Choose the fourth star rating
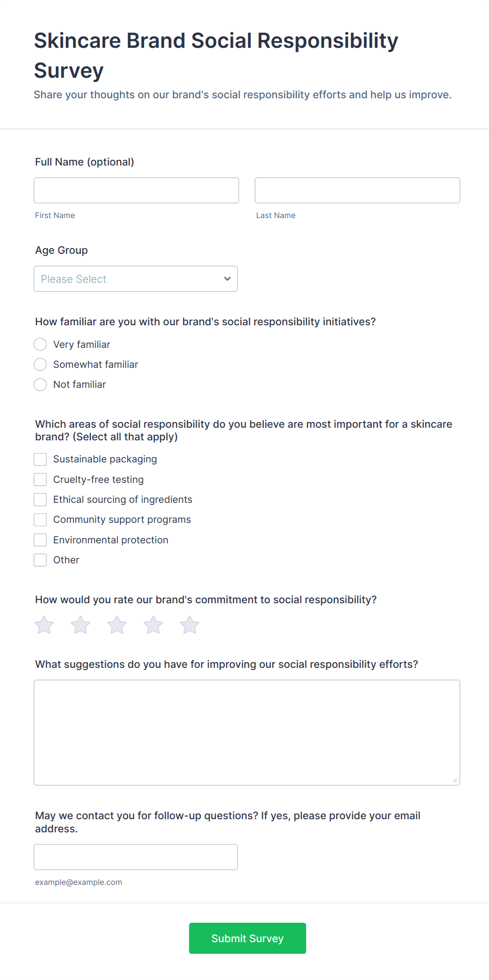 154,625
